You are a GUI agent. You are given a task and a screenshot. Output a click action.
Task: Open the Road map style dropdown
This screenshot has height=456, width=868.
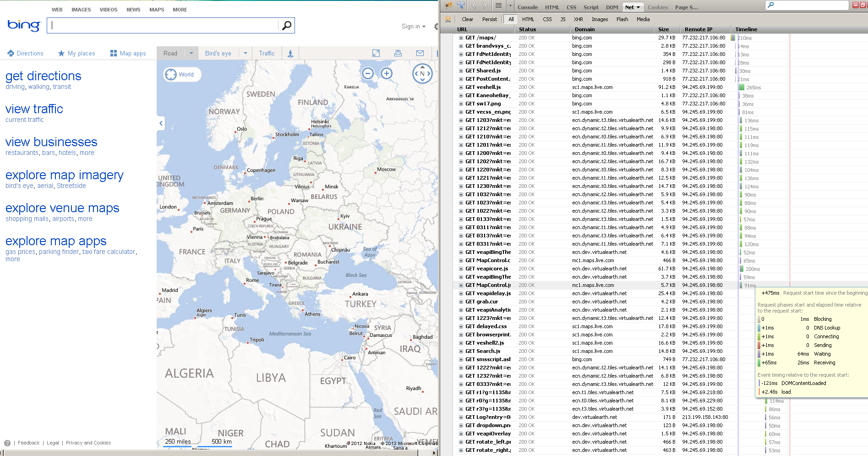pyautogui.click(x=191, y=54)
